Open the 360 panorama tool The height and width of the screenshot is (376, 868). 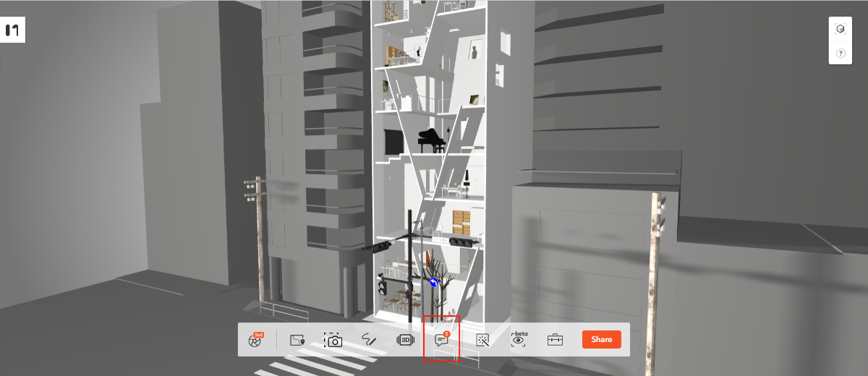(x=255, y=339)
